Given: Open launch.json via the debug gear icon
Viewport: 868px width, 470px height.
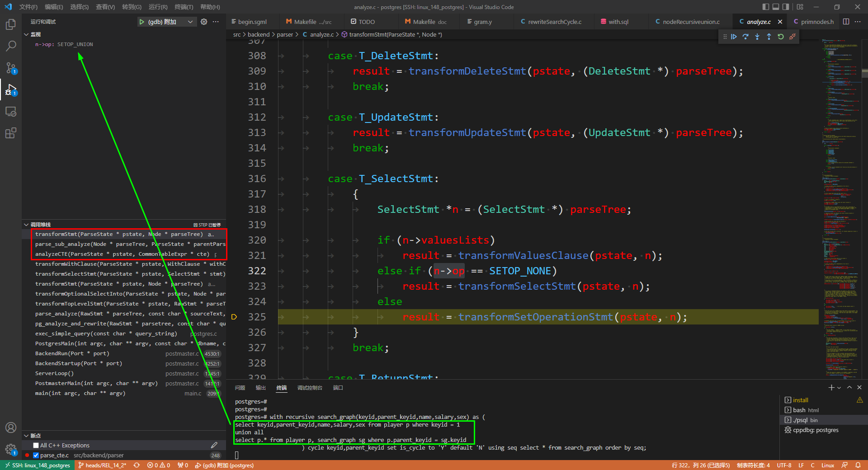Looking at the screenshot, I should coord(204,22).
